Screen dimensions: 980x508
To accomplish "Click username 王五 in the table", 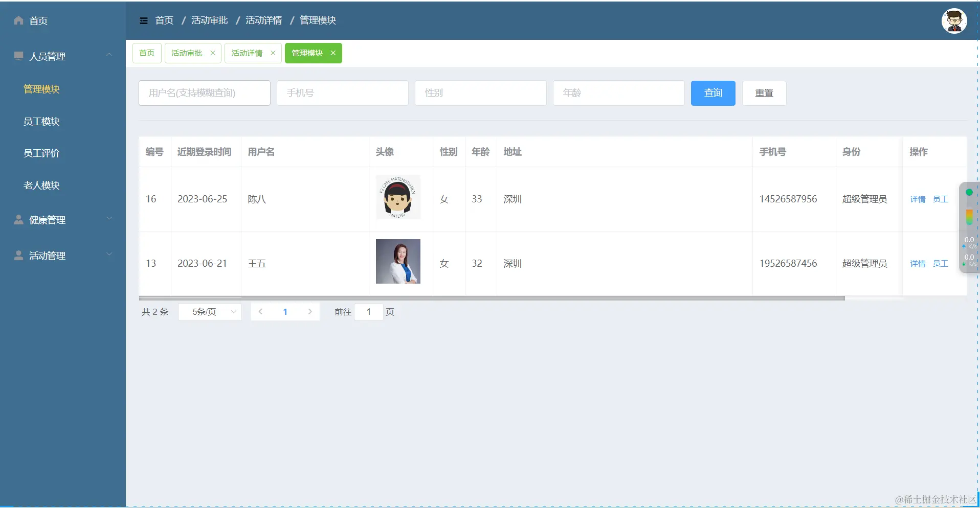I will (257, 264).
